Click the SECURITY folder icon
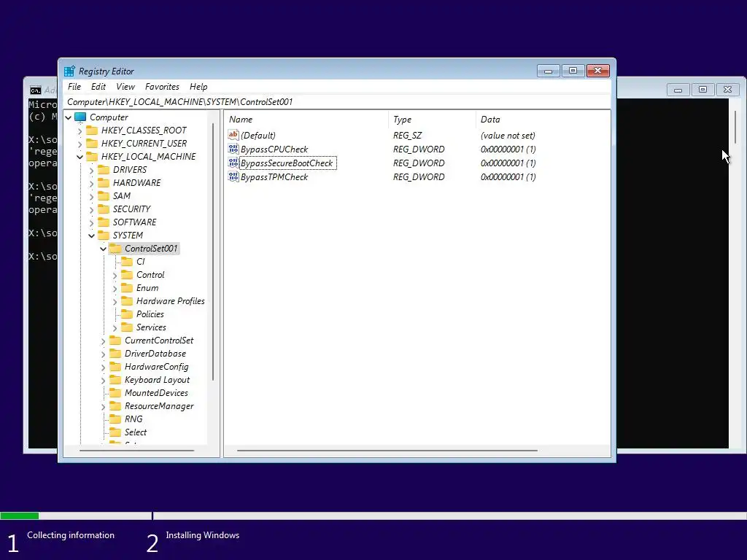747x560 pixels. [104, 209]
